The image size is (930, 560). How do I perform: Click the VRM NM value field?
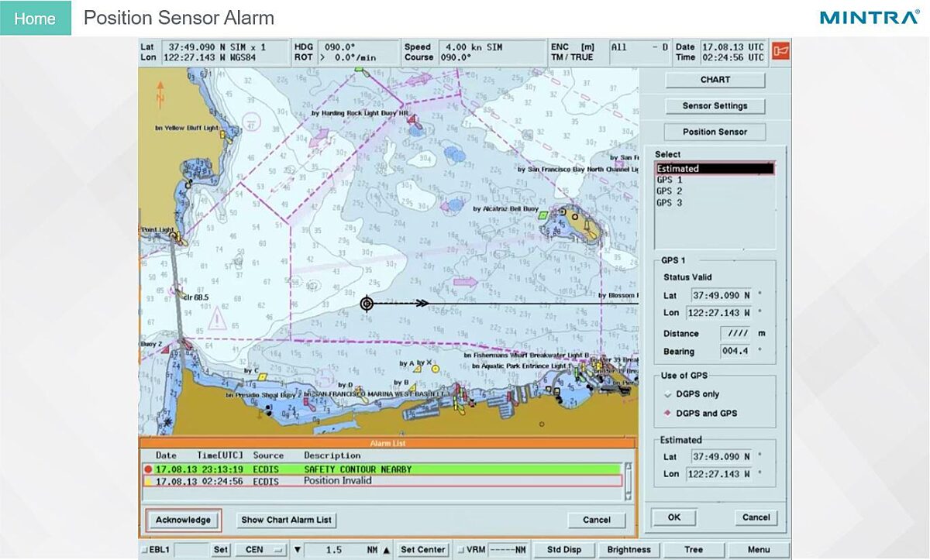tap(508, 550)
